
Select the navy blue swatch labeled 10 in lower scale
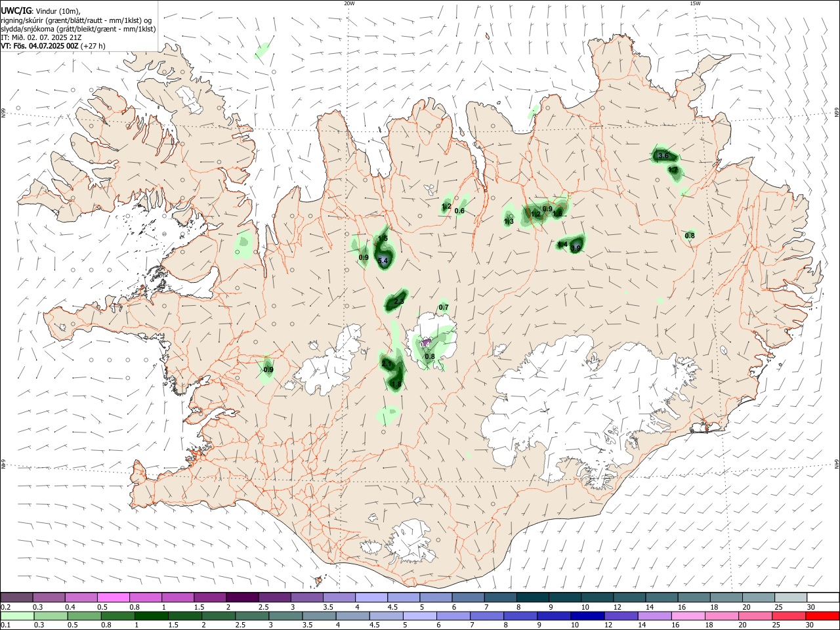tap(587, 616)
